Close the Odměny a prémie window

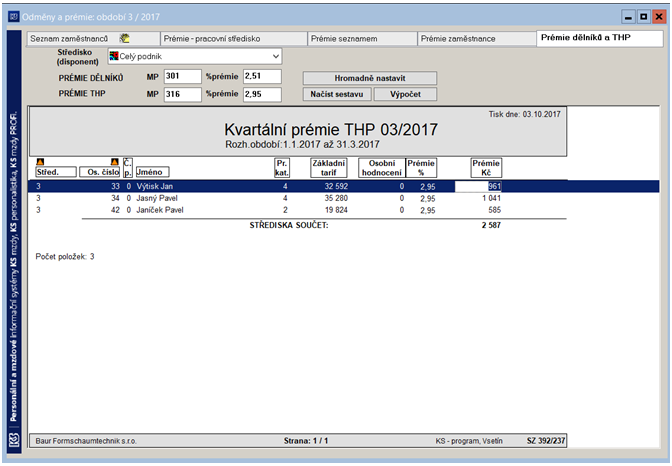click(658, 17)
